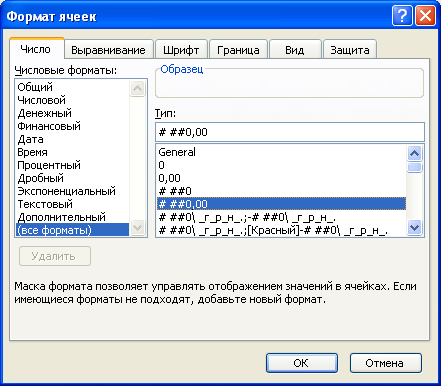Pick the Дополнительный format category
The image size is (441, 386).
point(73,217)
